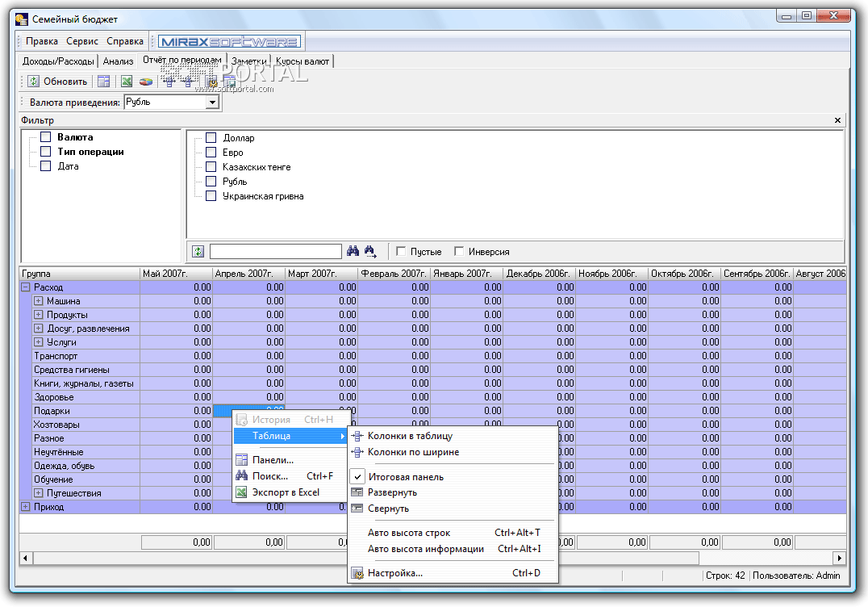This screenshot has width=868, height=607.
Task: Click binoculars find icon in filter bar
Action: (x=353, y=252)
